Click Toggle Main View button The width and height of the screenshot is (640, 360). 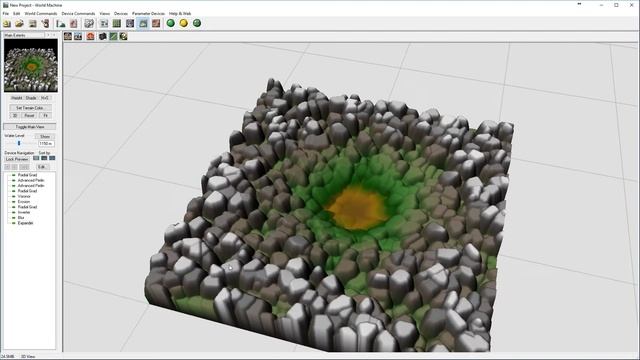29,127
